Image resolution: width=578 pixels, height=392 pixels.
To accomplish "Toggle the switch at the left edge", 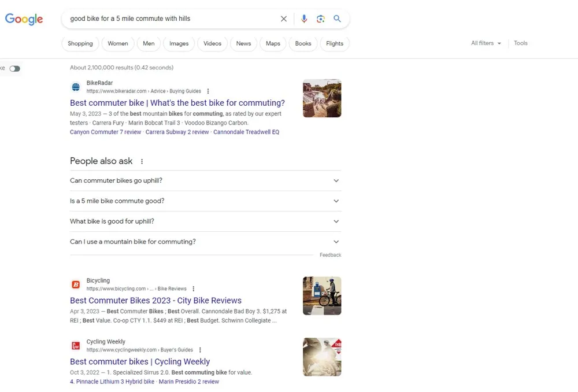I will (15, 69).
